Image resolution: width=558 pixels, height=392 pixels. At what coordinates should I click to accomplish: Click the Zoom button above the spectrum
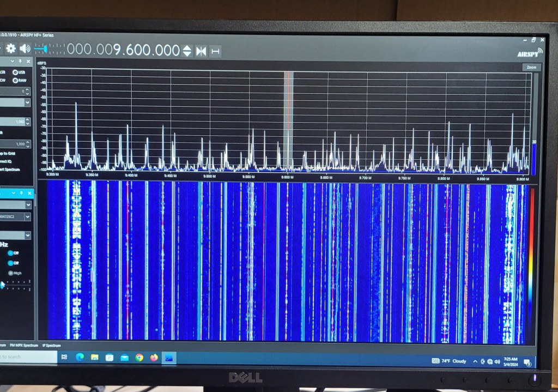(x=531, y=67)
